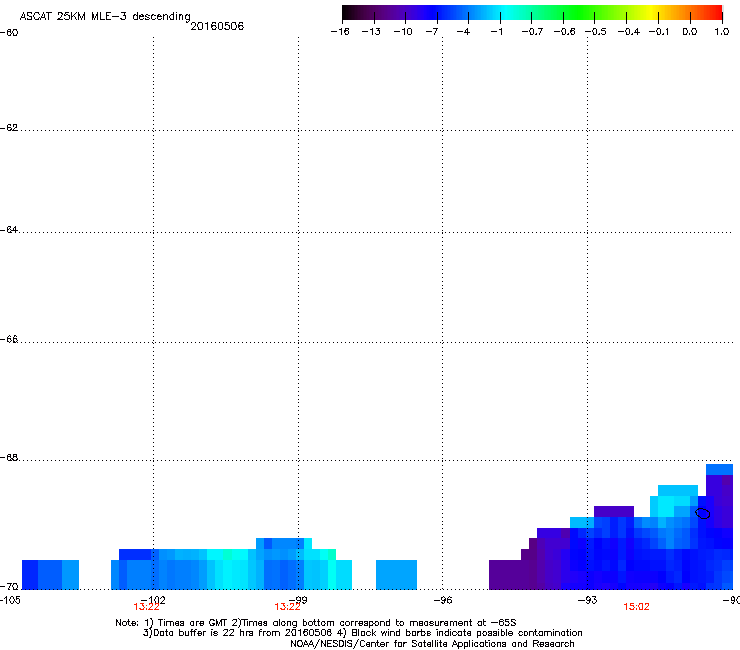Click the 0.0 colorbar label

click(x=690, y=32)
